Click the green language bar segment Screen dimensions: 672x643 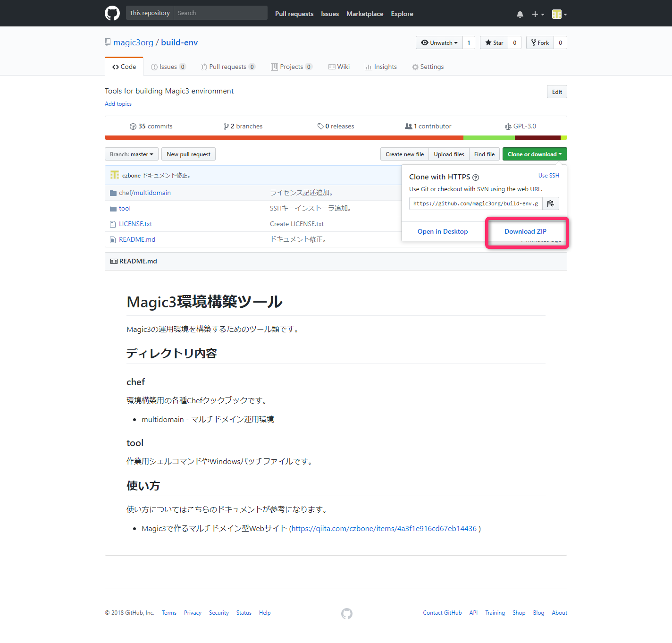click(489, 138)
